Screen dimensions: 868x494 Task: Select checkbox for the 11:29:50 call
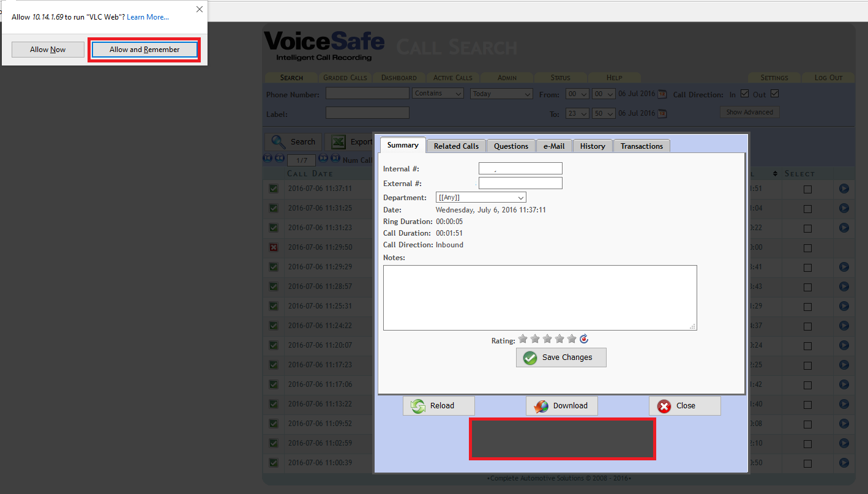pos(808,248)
